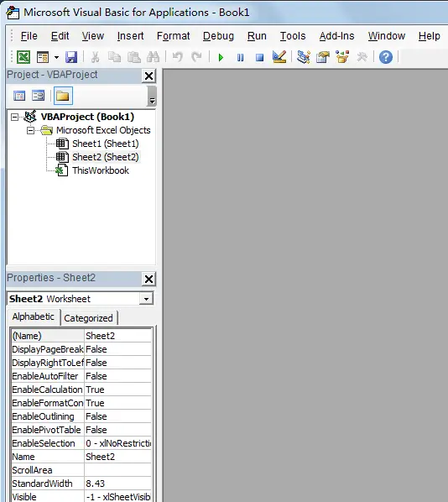Toggle Folders button in Project pane
Screen dimensions: 448x502
(x=63, y=96)
